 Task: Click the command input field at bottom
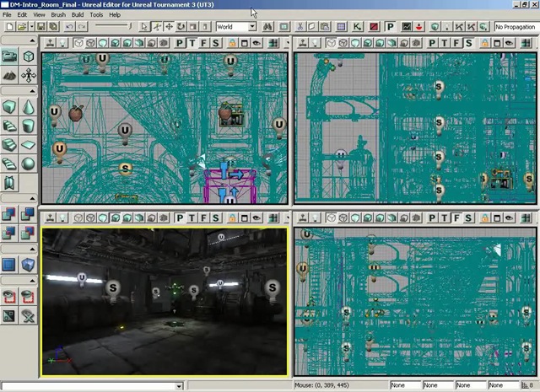coord(89,386)
